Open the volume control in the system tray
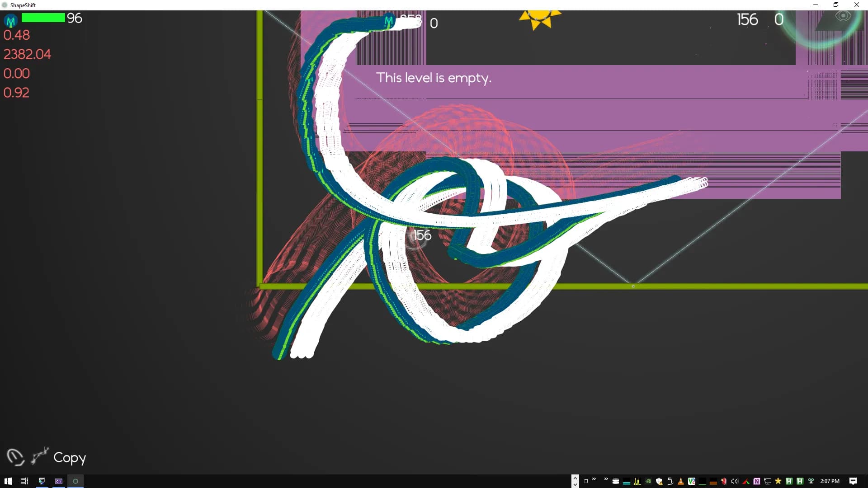 point(734,481)
